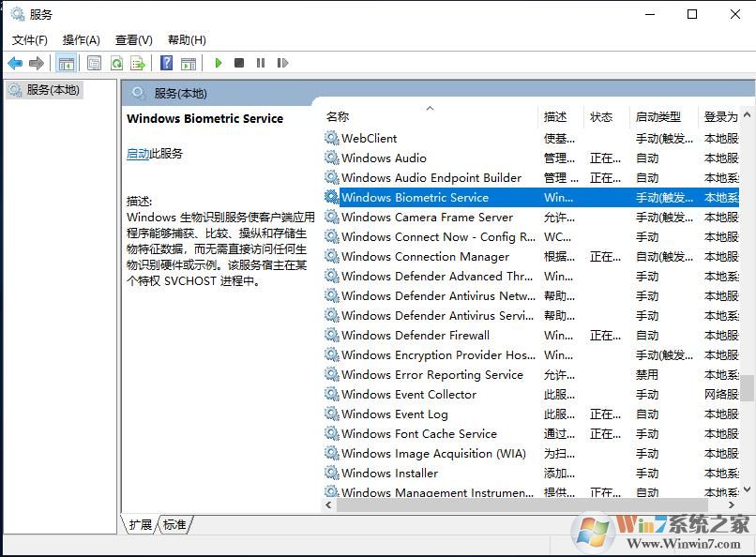Click 网络服 logon cell of Event Collector
Viewport: 756px width, 557px height.
click(721, 394)
